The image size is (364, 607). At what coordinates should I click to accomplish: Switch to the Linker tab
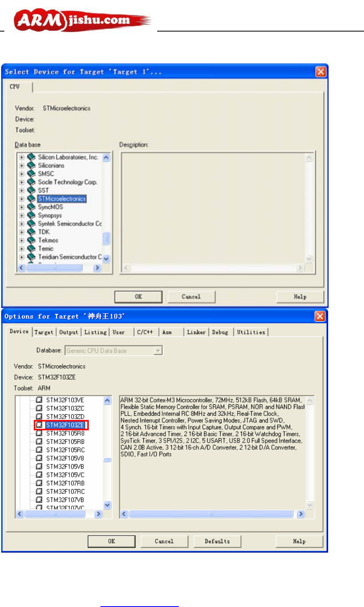coord(196,332)
